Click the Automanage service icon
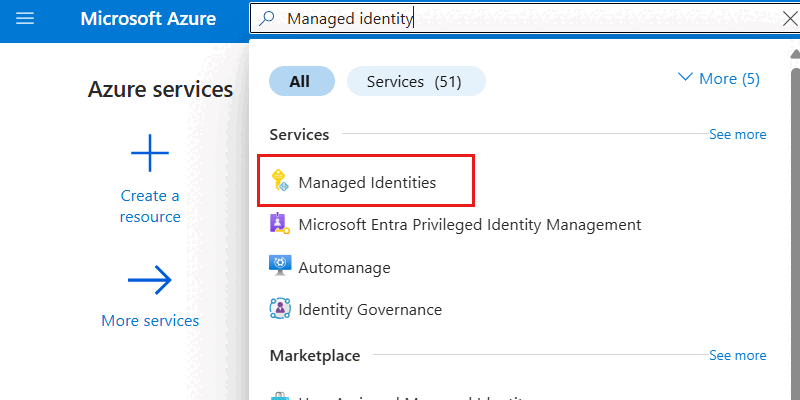This screenshot has height=400, width=800. click(x=280, y=266)
